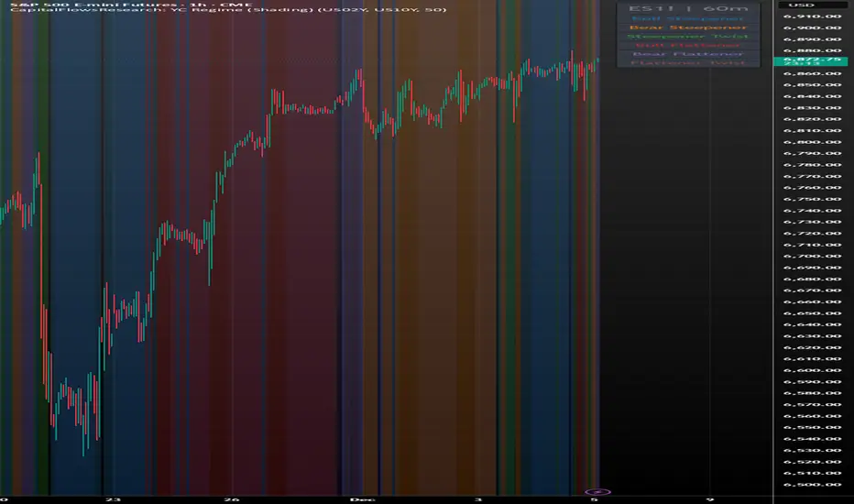This screenshot has width=854, height=504.
Task: Select the Bear Flattener legend row
Action: tap(688, 53)
